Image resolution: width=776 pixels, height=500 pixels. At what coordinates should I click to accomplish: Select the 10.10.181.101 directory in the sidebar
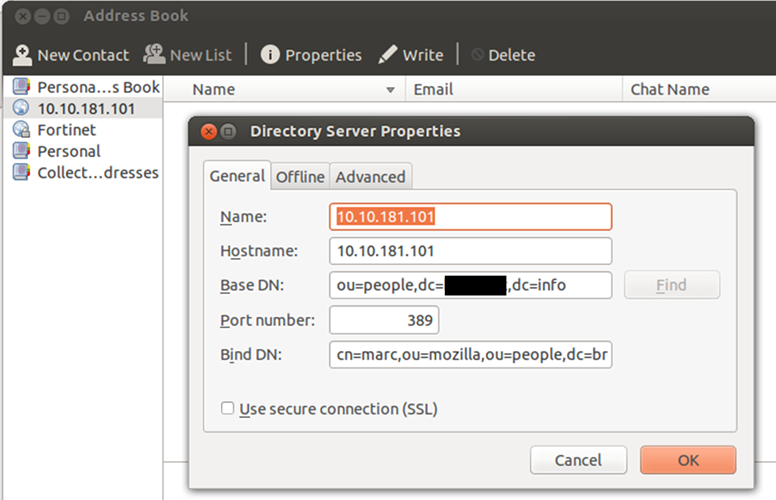(x=85, y=108)
